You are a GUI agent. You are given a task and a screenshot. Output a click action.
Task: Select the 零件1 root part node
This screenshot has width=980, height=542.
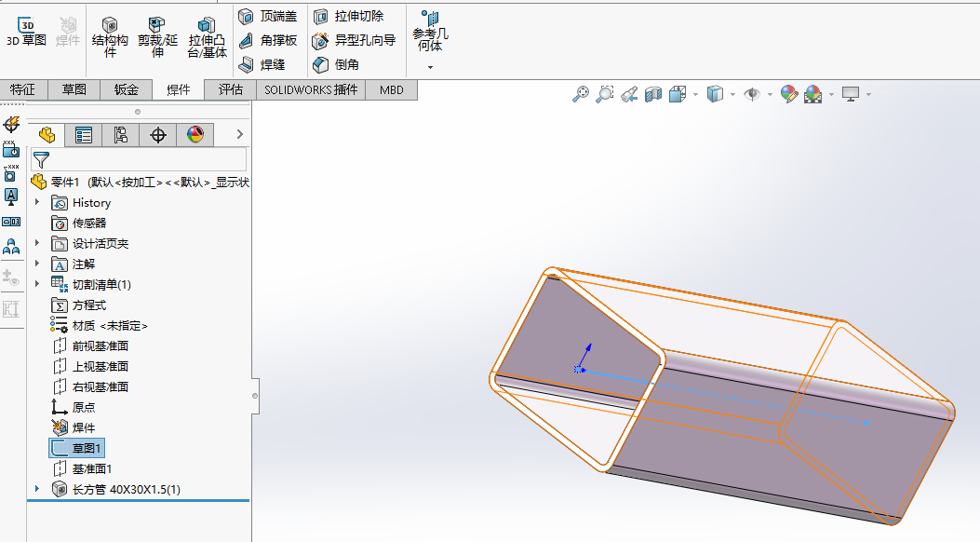[140, 182]
